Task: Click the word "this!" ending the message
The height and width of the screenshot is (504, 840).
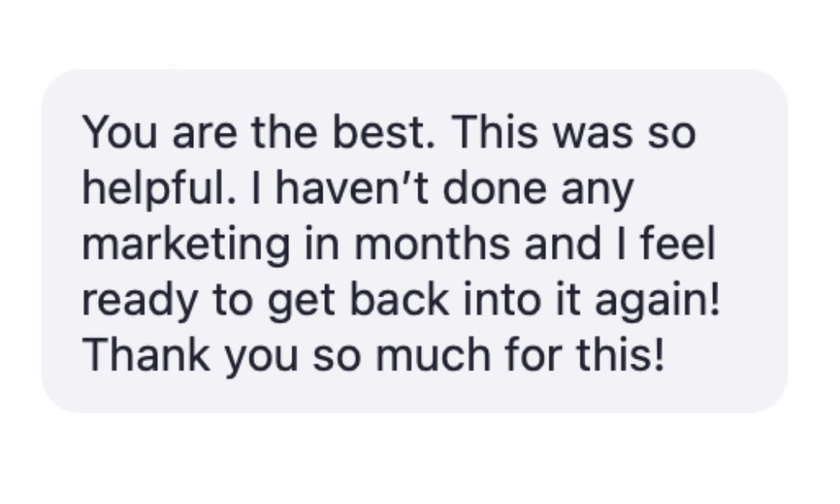Action: [621, 354]
